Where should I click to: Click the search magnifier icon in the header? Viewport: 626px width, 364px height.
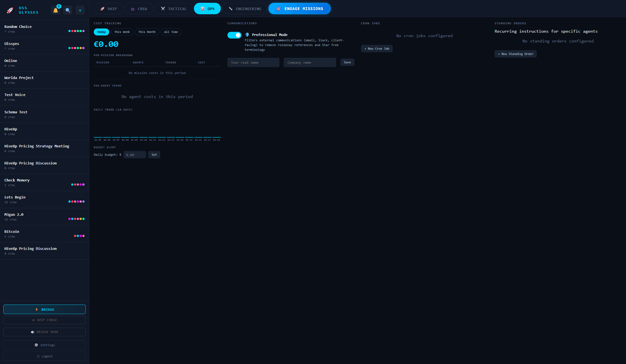(x=68, y=10)
